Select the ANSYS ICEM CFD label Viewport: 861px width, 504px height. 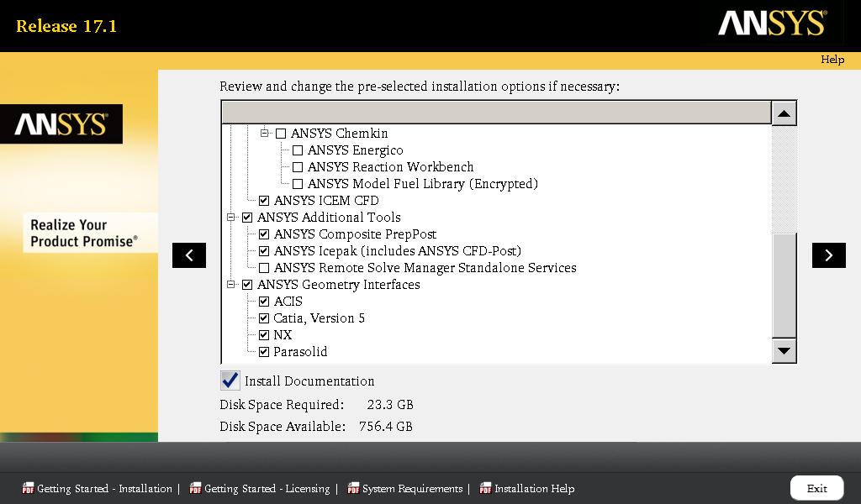click(326, 201)
